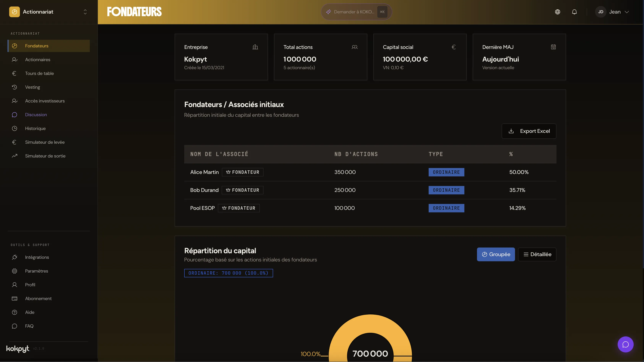Viewport: 644px width, 362px height.
Task: Click the FONDATEURS page title
Action: 134,12
